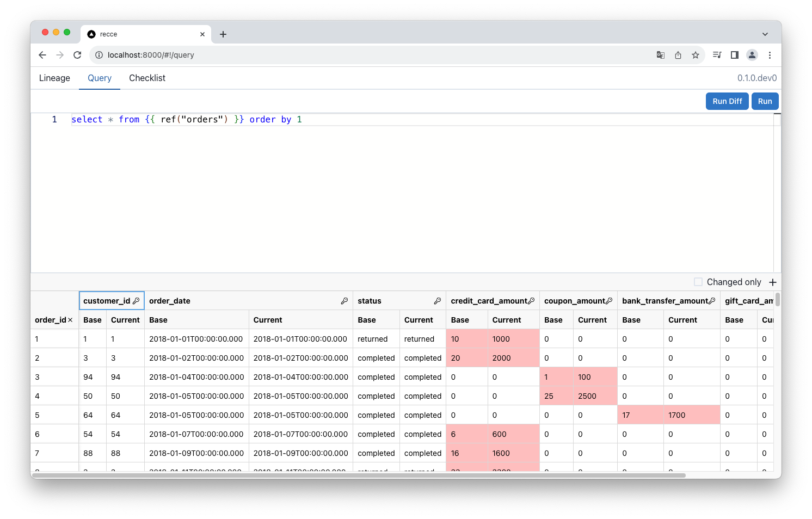The height and width of the screenshot is (519, 812).
Task: Click the credit_card_amount key icon
Action: click(532, 301)
